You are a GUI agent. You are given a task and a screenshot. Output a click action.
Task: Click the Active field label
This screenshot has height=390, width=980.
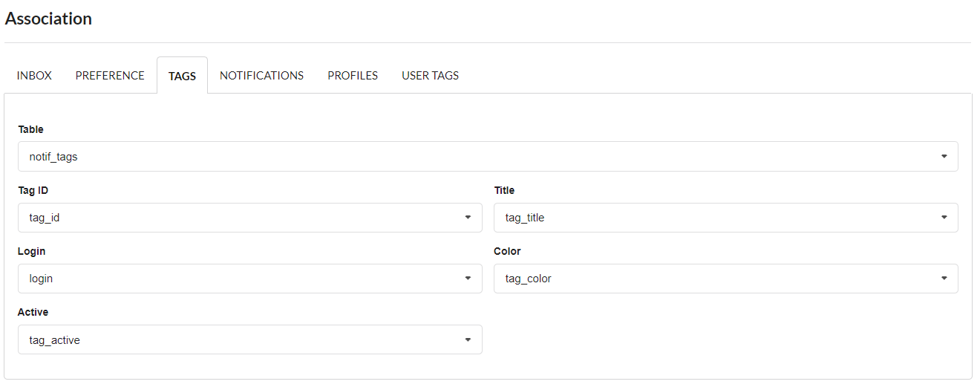click(x=33, y=313)
